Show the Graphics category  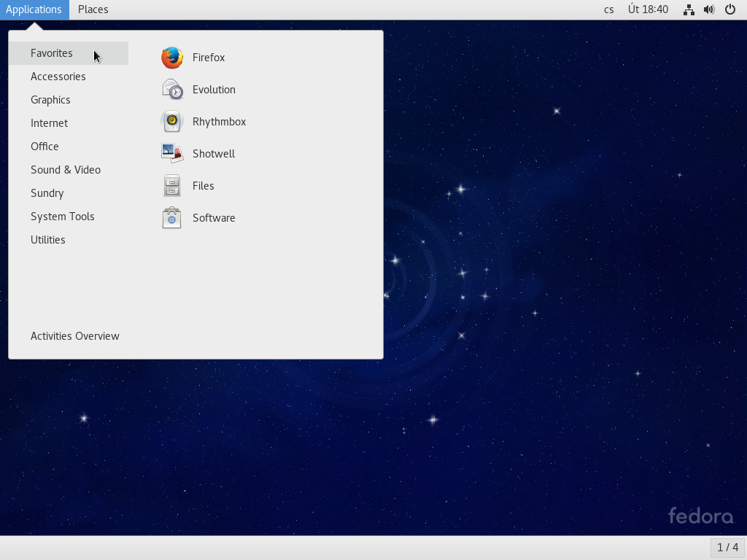[x=50, y=100]
